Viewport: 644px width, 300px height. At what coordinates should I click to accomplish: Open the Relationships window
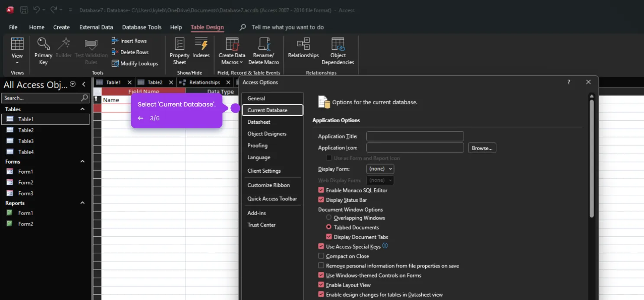(x=303, y=51)
